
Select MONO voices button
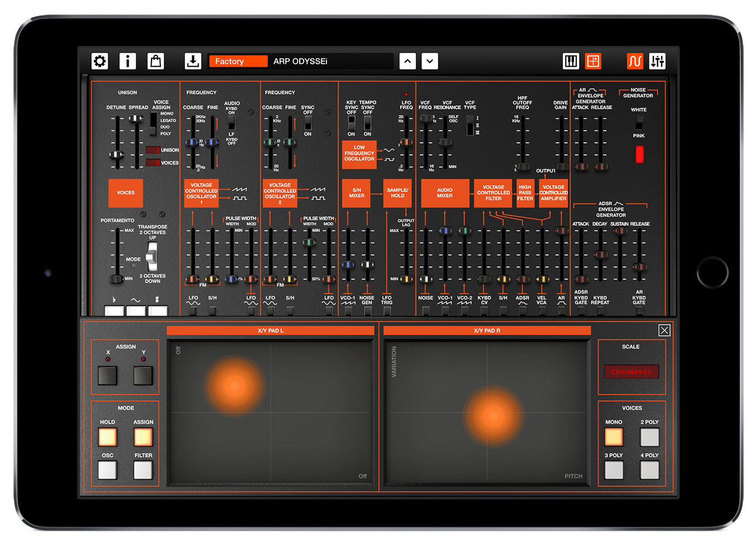614,437
